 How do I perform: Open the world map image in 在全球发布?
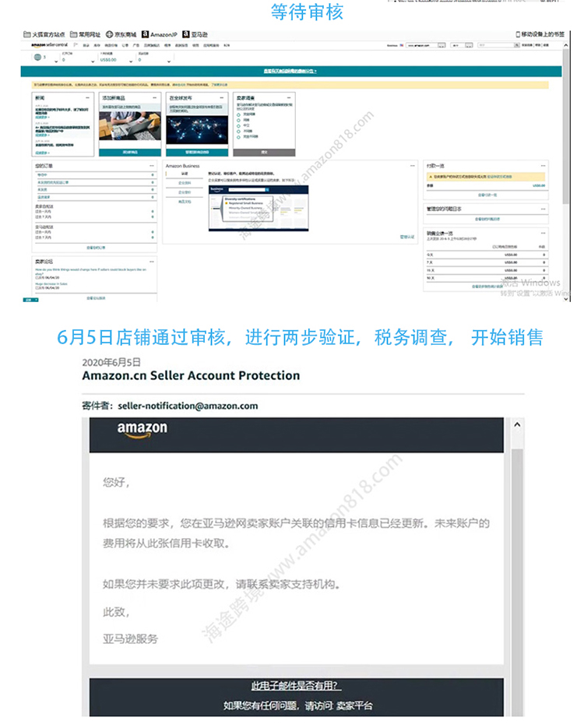197,130
